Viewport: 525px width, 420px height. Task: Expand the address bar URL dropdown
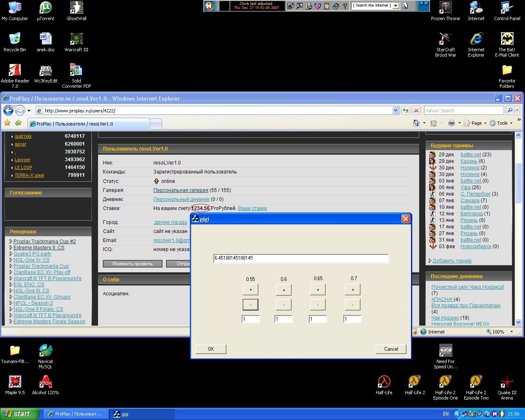(395, 110)
